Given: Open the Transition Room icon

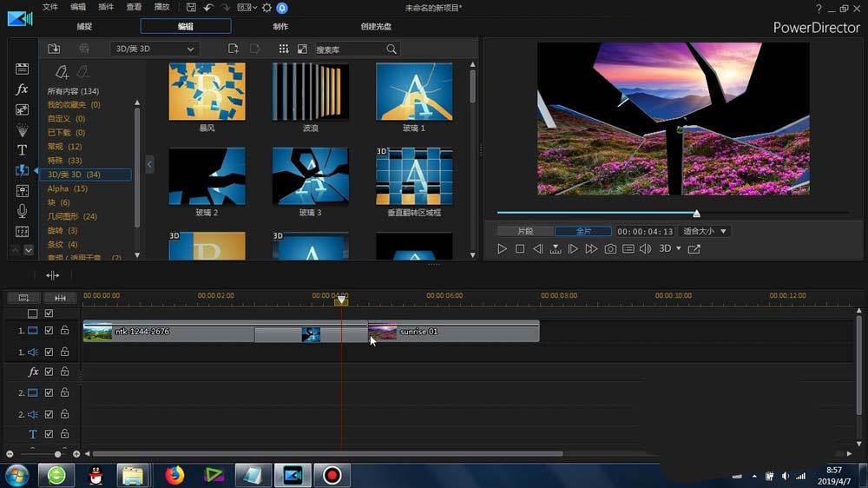Looking at the screenshot, I should (23, 170).
